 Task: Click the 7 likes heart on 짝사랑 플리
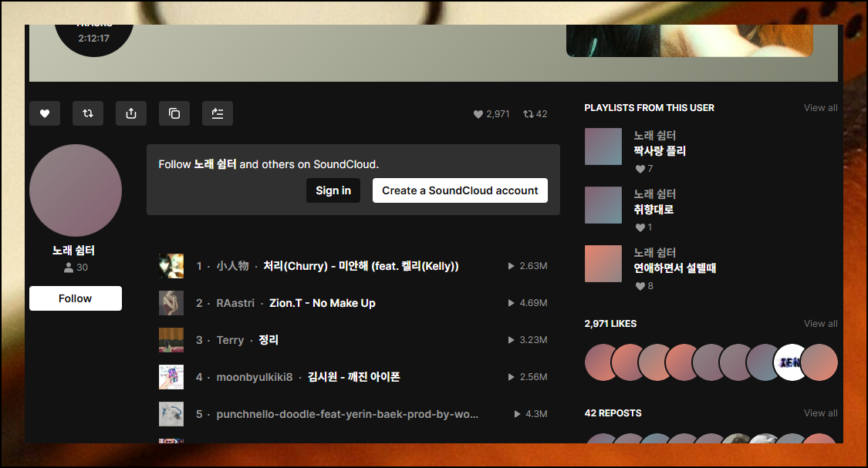[643, 169]
